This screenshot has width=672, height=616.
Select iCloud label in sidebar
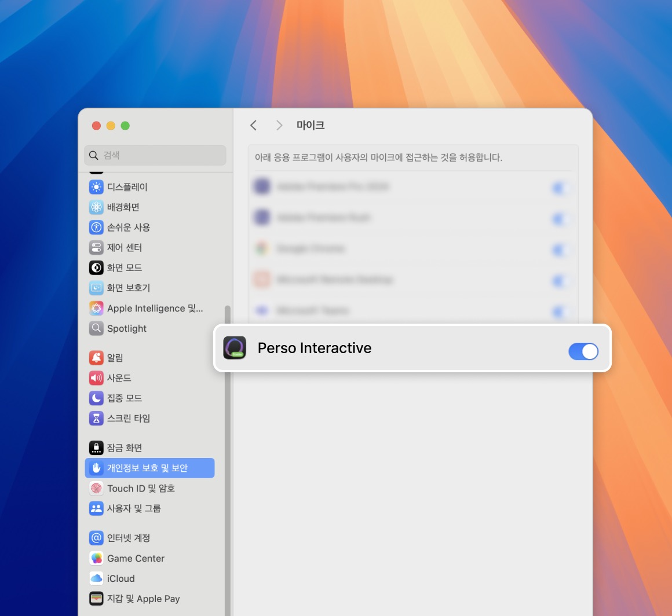(121, 578)
